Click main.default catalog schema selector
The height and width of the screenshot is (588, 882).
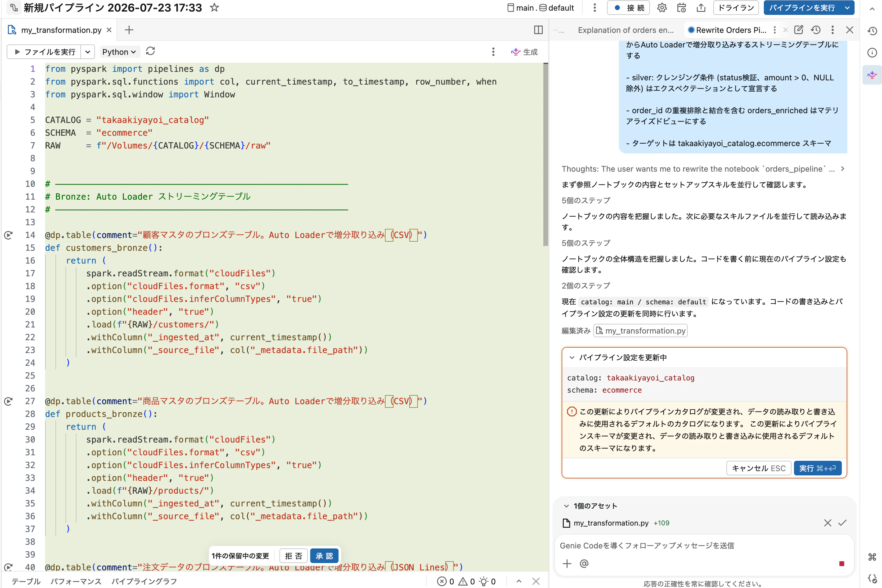tap(540, 8)
